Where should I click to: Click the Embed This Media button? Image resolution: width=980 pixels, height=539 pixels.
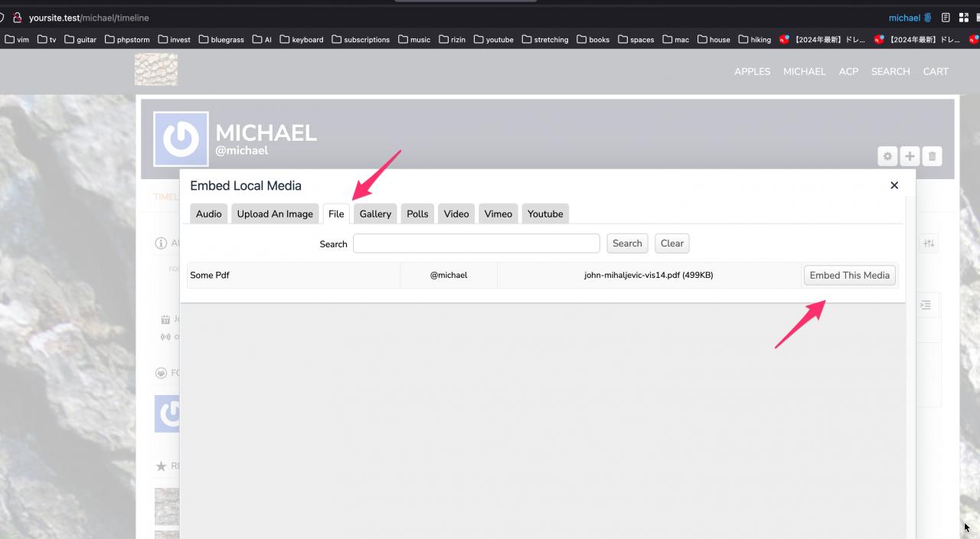(849, 276)
